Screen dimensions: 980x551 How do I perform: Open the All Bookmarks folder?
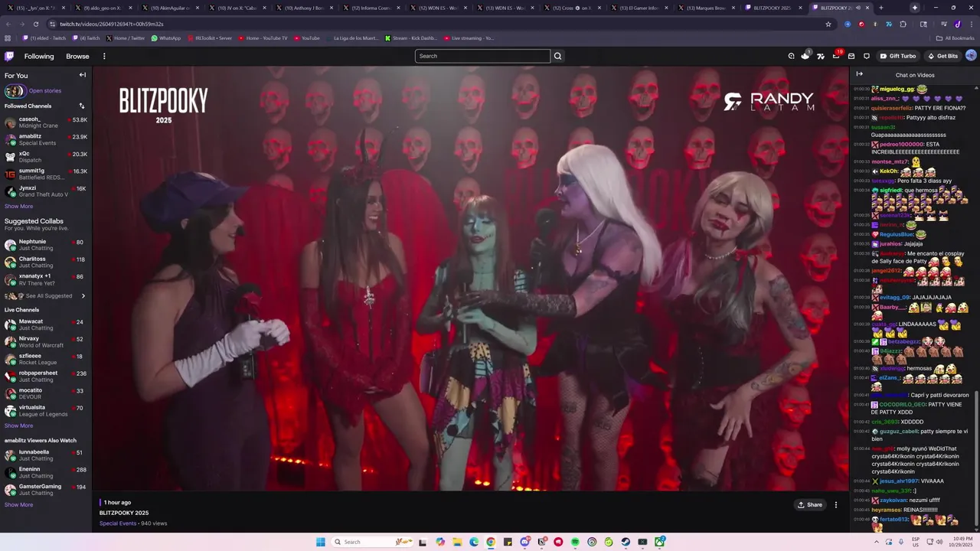point(955,37)
